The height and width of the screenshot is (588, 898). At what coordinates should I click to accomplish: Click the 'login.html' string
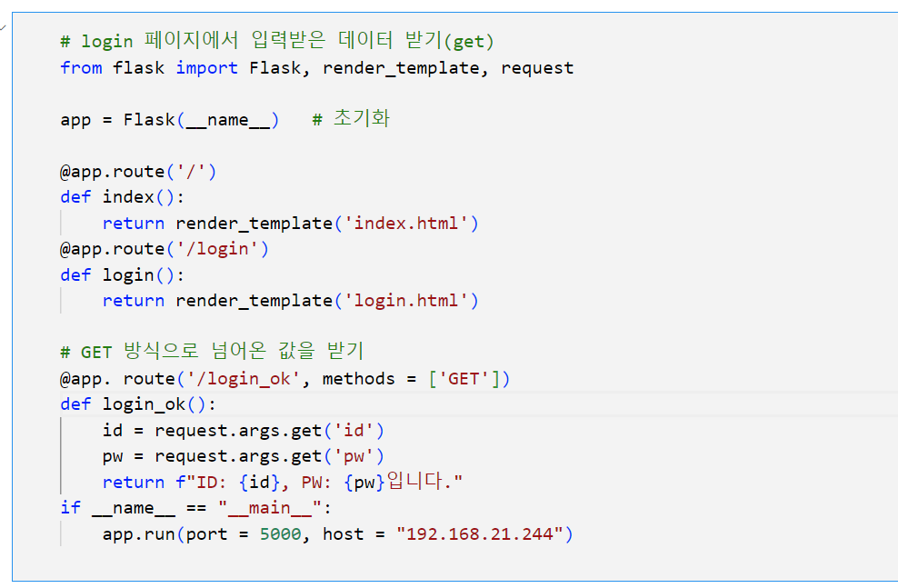pyautogui.click(x=406, y=301)
